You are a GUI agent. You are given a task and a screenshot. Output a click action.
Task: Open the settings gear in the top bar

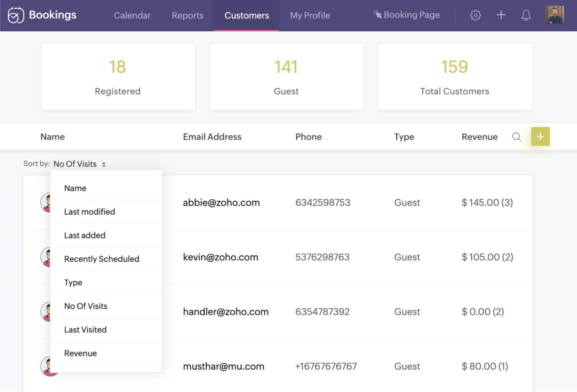click(475, 15)
